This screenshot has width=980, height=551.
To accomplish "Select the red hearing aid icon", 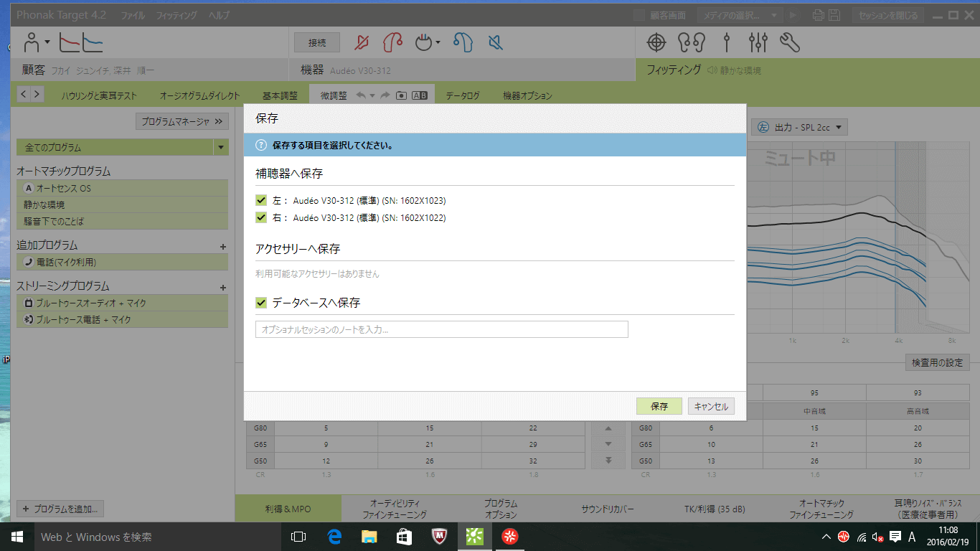I will (x=392, y=43).
